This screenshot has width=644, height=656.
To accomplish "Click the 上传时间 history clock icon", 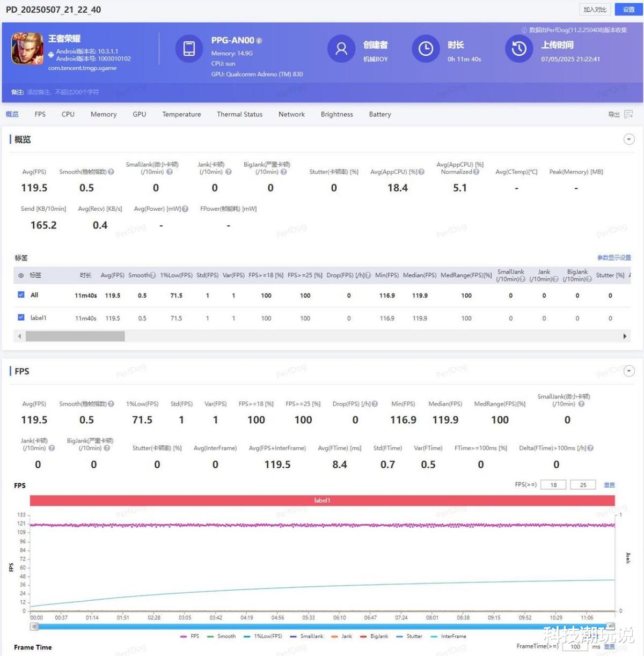I will [519, 49].
